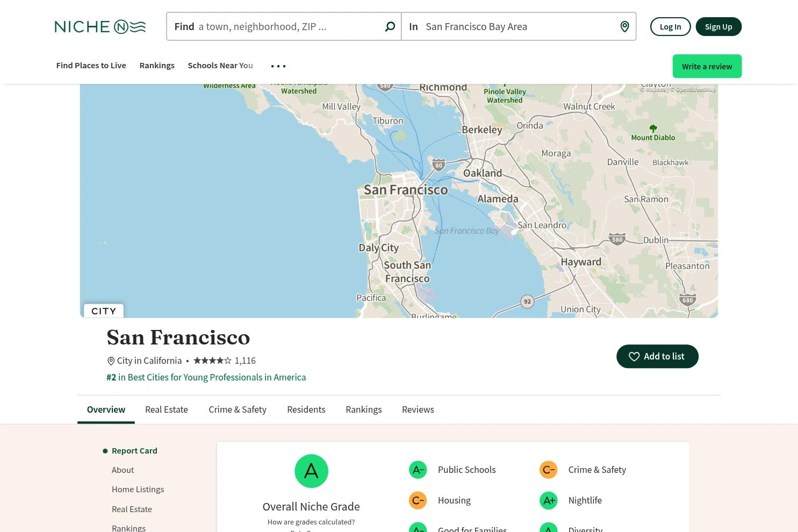Click the Alameda label on the map
798x532 pixels.
(x=498, y=199)
